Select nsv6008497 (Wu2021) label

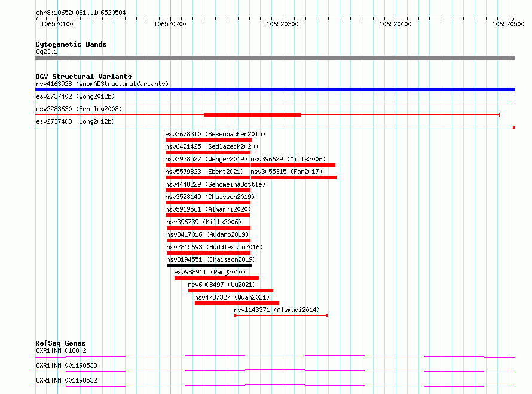coord(222,285)
